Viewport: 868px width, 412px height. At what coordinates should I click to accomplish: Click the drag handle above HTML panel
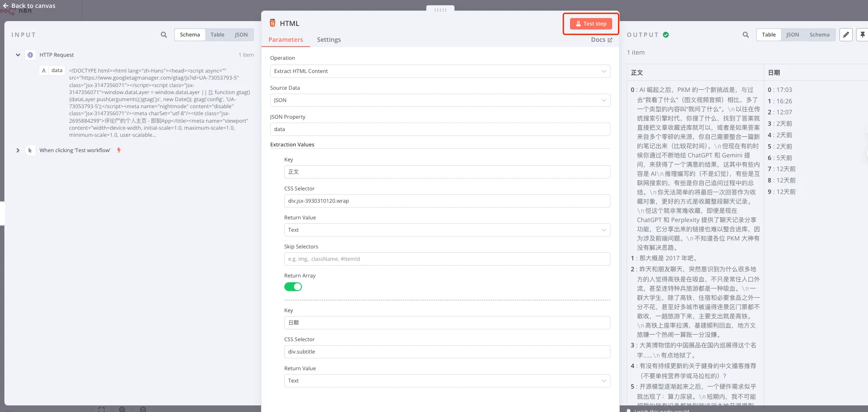[440, 10]
